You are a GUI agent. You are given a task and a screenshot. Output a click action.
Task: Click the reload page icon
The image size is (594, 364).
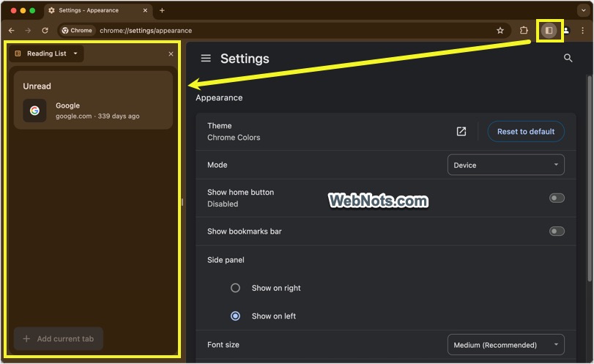(45, 31)
